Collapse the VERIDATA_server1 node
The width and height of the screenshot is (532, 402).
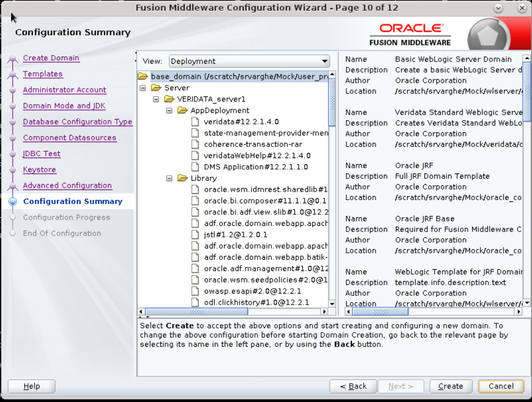pyautogui.click(x=156, y=99)
